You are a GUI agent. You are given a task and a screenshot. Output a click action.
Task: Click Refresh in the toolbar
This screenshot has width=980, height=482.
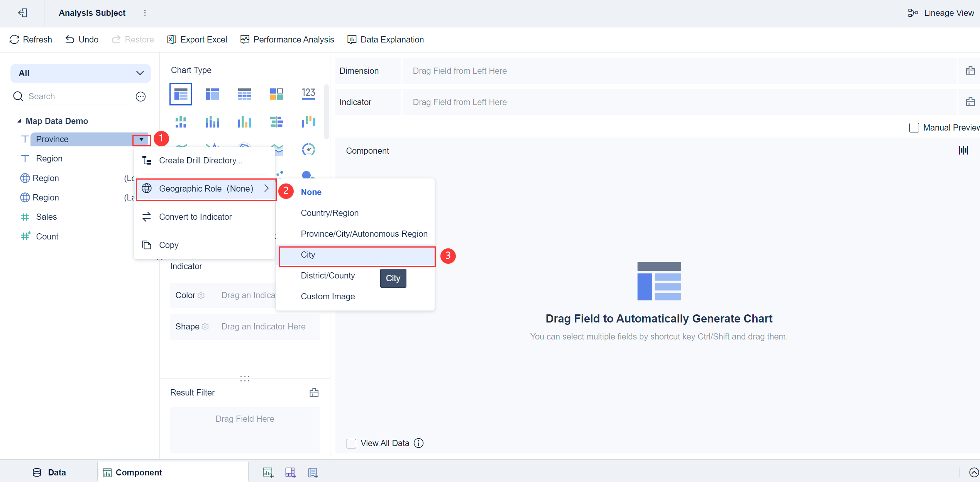point(31,39)
